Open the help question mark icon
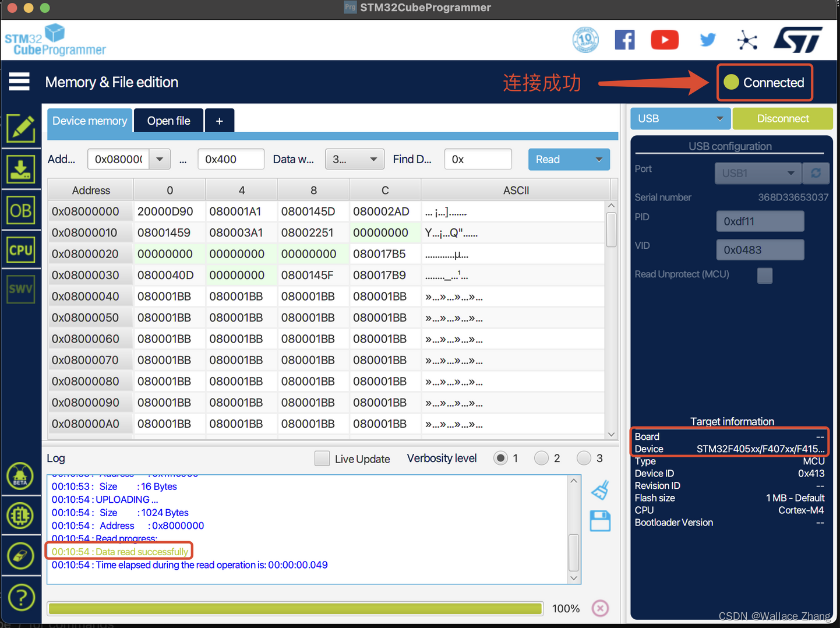The height and width of the screenshot is (628, 840). point(22,598)
